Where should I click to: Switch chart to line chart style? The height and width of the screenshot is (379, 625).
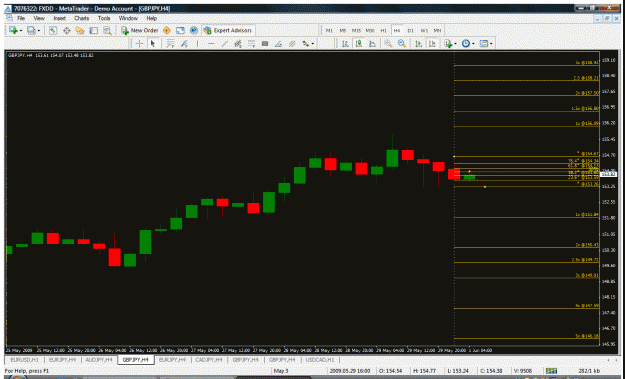pyautogui.click(x=372, y=44)
